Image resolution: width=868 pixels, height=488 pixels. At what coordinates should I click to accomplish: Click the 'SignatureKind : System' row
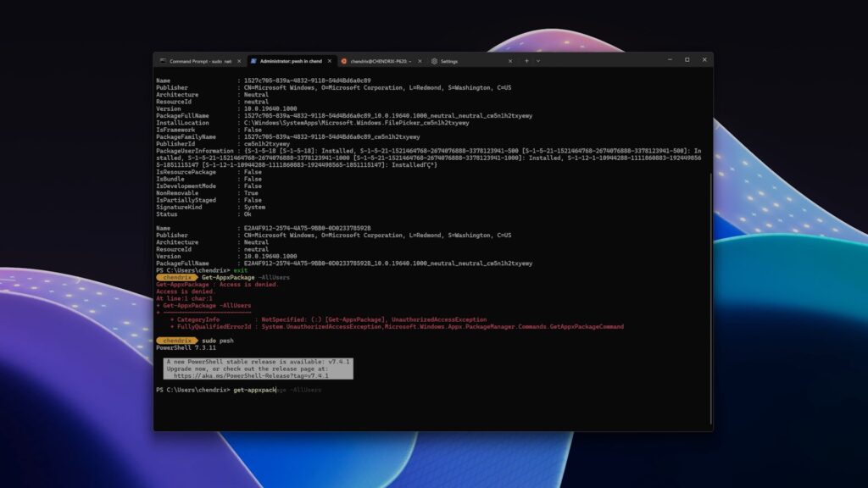click(x=211, y=208)
